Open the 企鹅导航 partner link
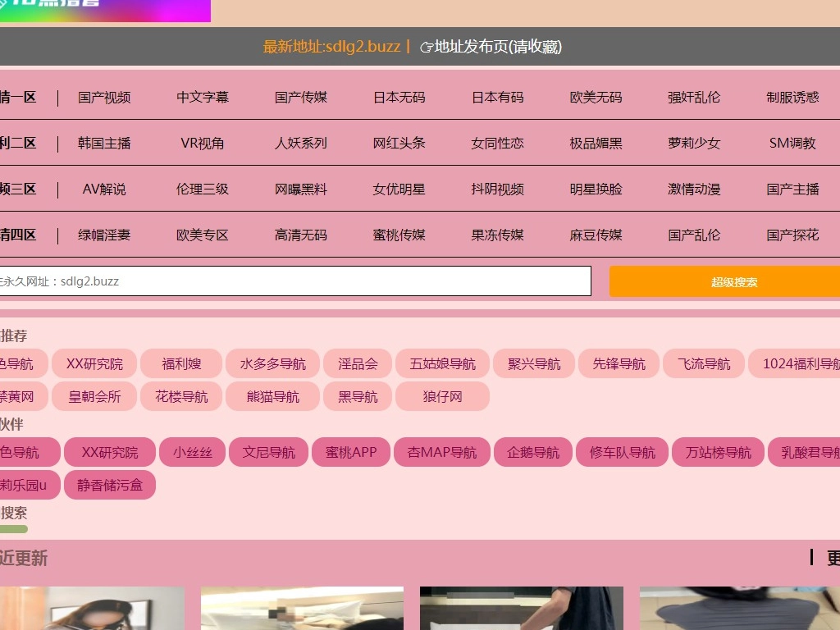The image size is (840, 630). pos(533,452)
